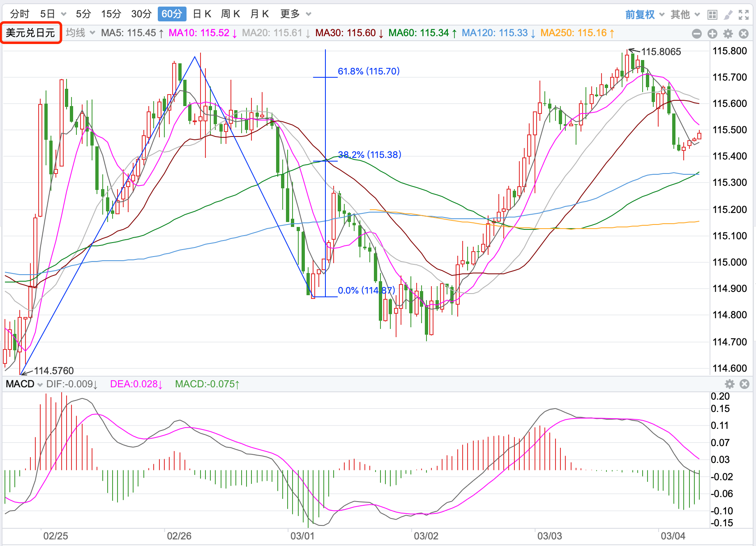The height and width of the screenshot is (546, 756).
Task: Open MACD settings gear icon
Action: (730, 384)
